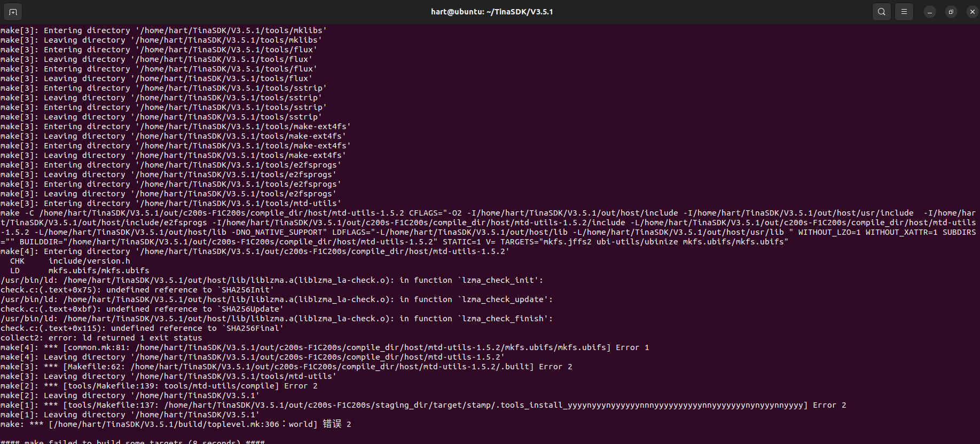Open the terminal search tool
The width and height of the screenshot is (980, 444).
click(882, 12)
